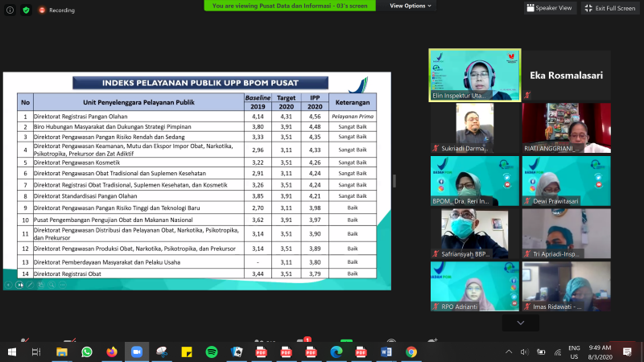Click the 'Unit Penyelenggara Pelayanan Publik' header

pos(138,102)
